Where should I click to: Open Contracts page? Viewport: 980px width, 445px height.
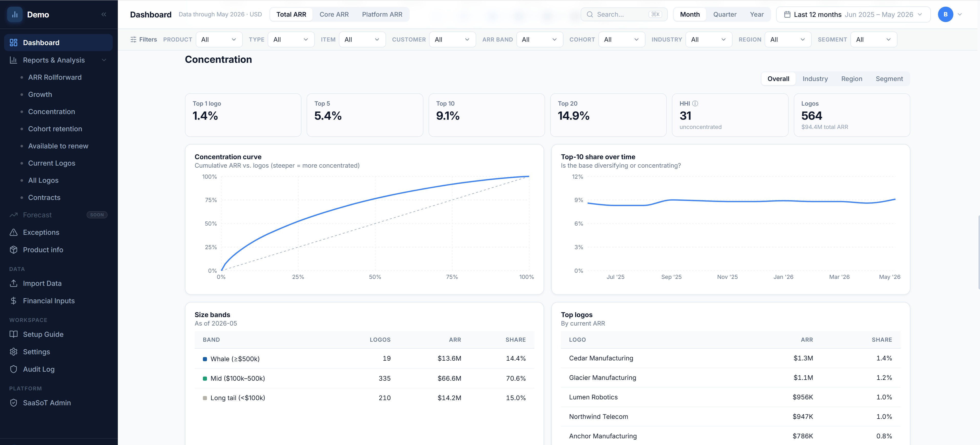[x=44, y=197]
